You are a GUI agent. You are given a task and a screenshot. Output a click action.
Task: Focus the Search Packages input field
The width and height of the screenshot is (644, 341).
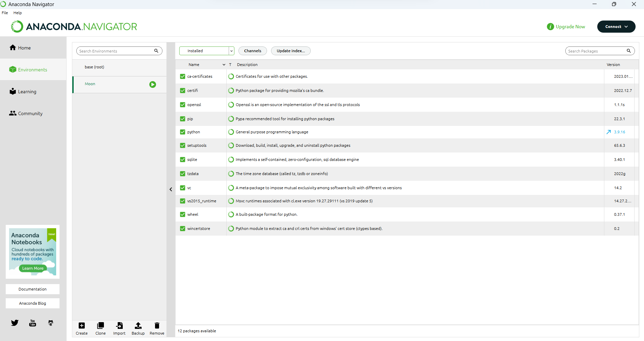[595, 51]
